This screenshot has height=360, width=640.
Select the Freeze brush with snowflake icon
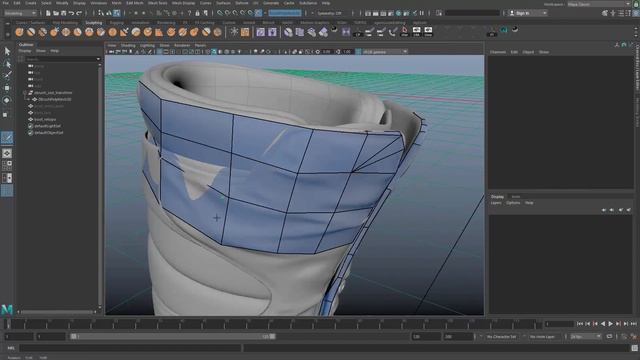(x=234, y=32)
